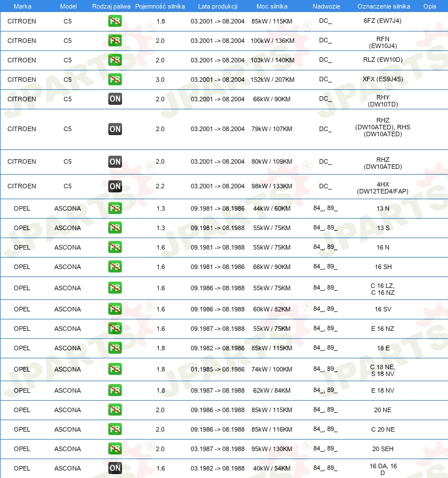The image size is (448, 478).
Task: Click the 4HX (DW12TED4/FAP) engine cell
Action: [x=382, y=188]
